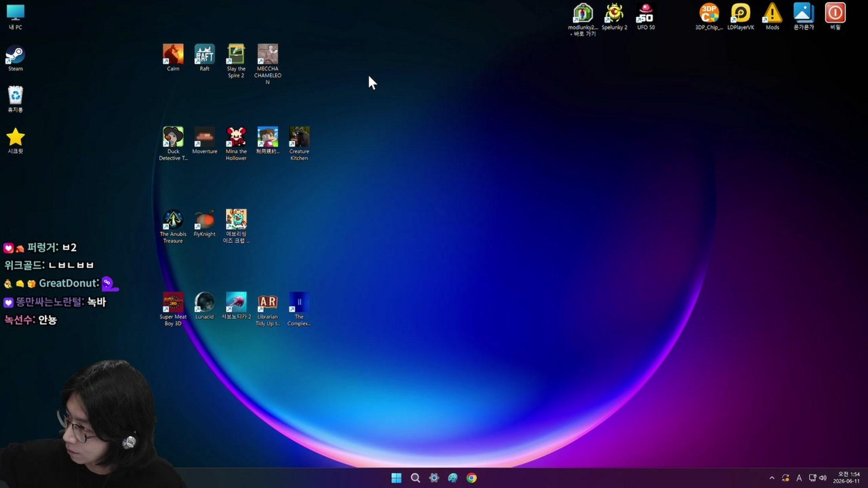Select the 휴지통 recycle bin icon
Screen dimensions: 868x488
pyautogui.click(x=15, y=100)
